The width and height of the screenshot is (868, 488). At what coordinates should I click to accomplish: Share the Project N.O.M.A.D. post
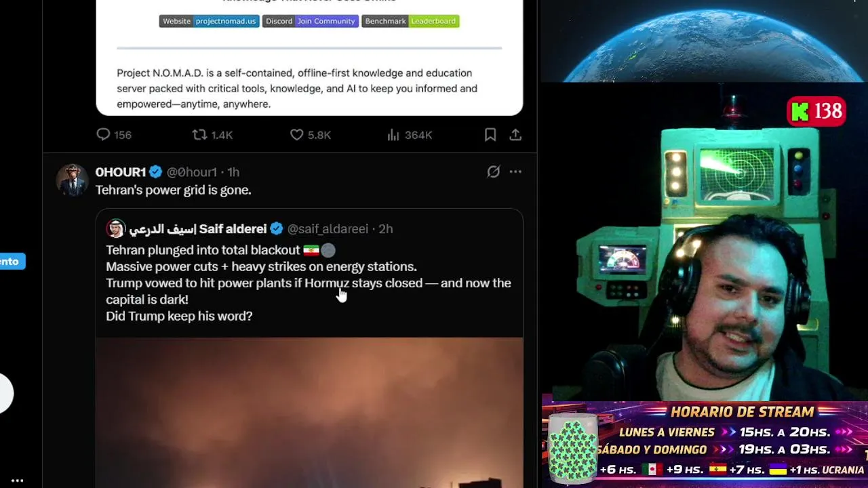click(515, 135)
